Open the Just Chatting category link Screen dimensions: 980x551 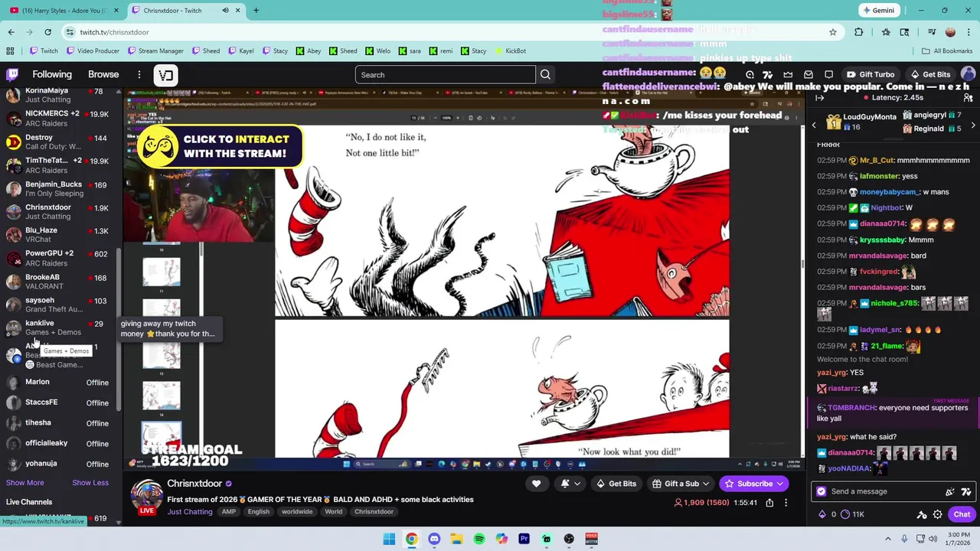point(190,512)
